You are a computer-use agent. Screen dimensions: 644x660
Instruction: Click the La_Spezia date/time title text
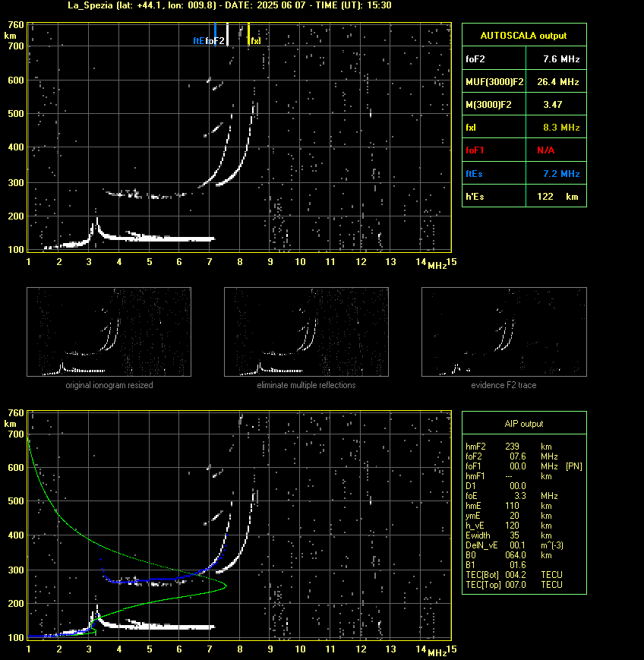click(229, 5)
